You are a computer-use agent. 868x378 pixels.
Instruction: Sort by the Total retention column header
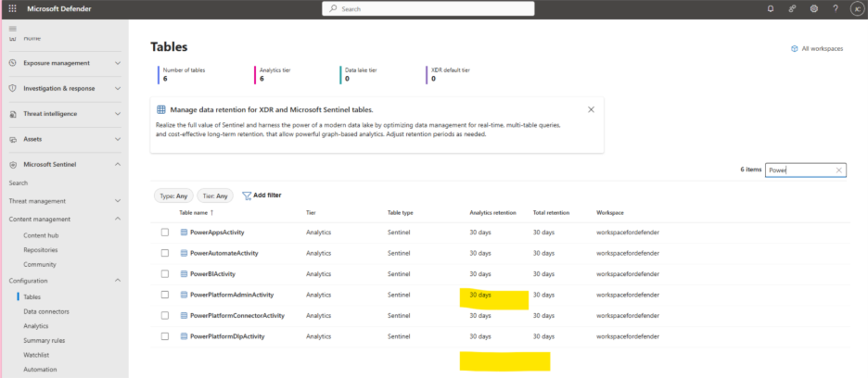(552, 212)
